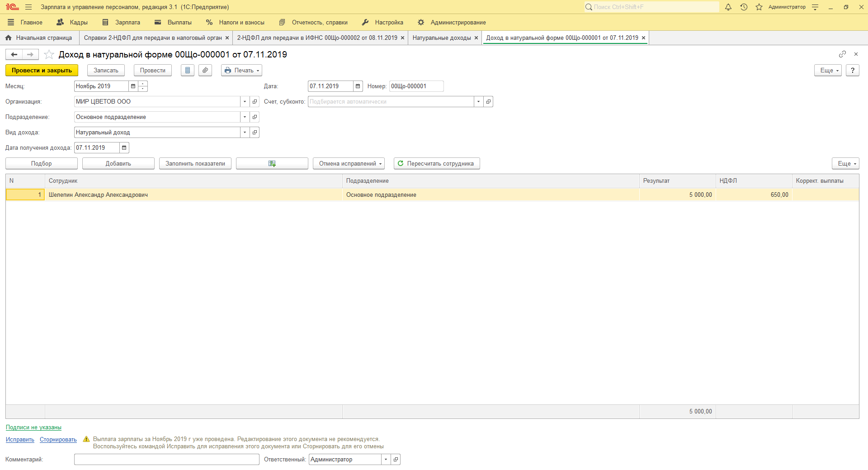868x470 pixels.
Task: Click Добавить button
Action: [118, 163]
